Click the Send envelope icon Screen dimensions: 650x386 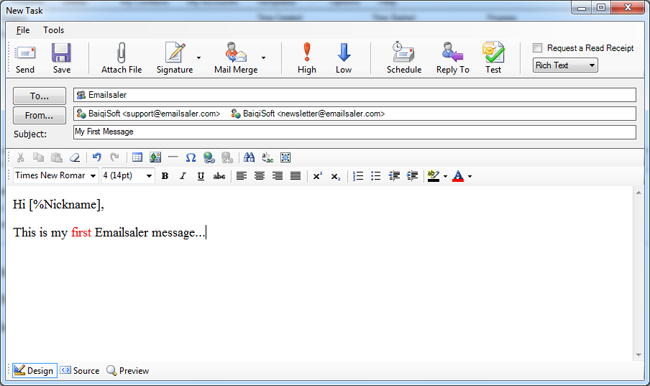(25, 53)
